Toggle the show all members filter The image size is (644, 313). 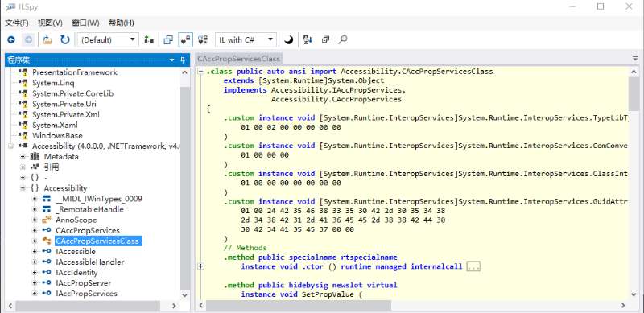pyautogui.click(x=203, y=40)
